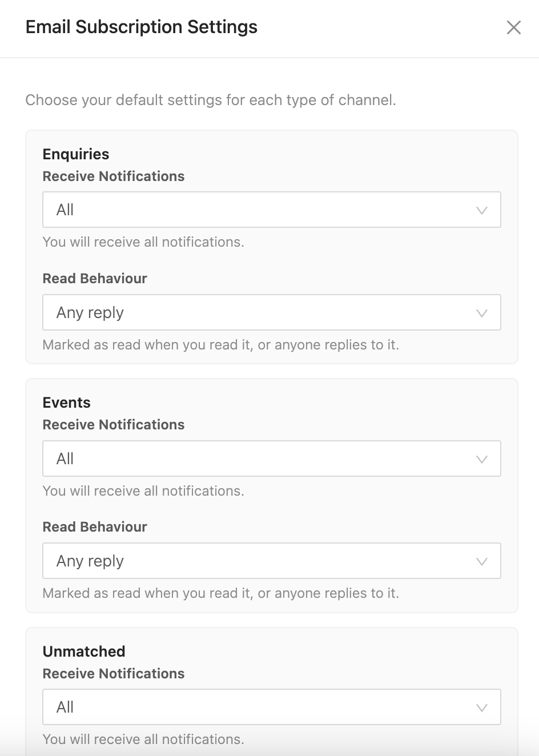Viewport: 539px width, 756px height.
Task: Click the Events section heading
Action: coord(67,403)
